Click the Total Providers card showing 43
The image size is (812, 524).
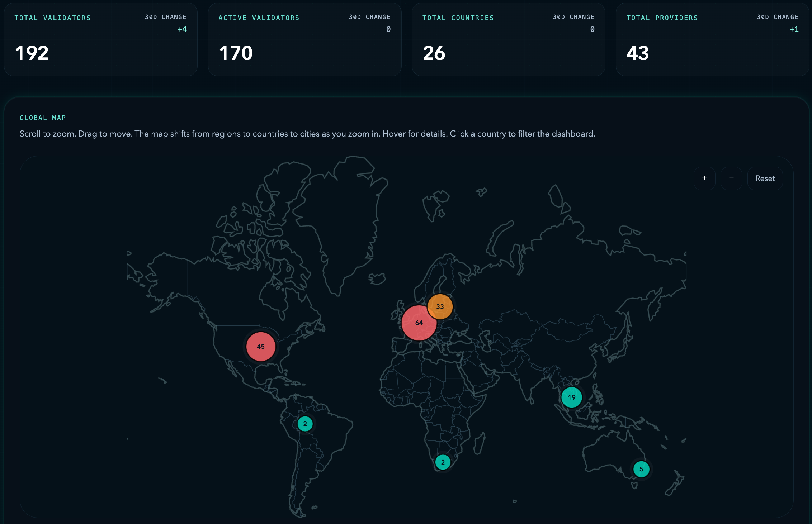pos(712,39)
